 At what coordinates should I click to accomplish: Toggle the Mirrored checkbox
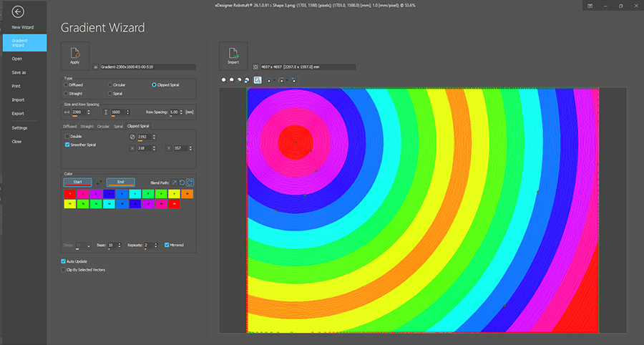click(167, 246)
